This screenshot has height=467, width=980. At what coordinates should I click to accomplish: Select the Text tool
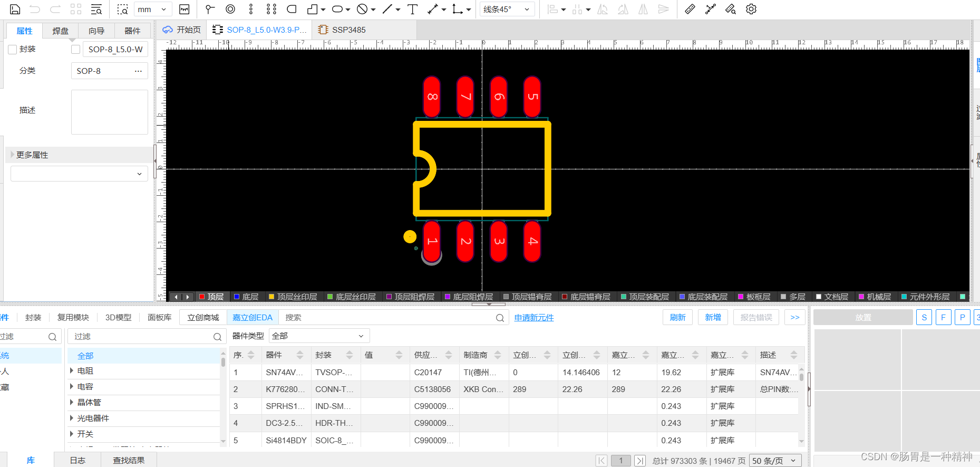point(413,9)
